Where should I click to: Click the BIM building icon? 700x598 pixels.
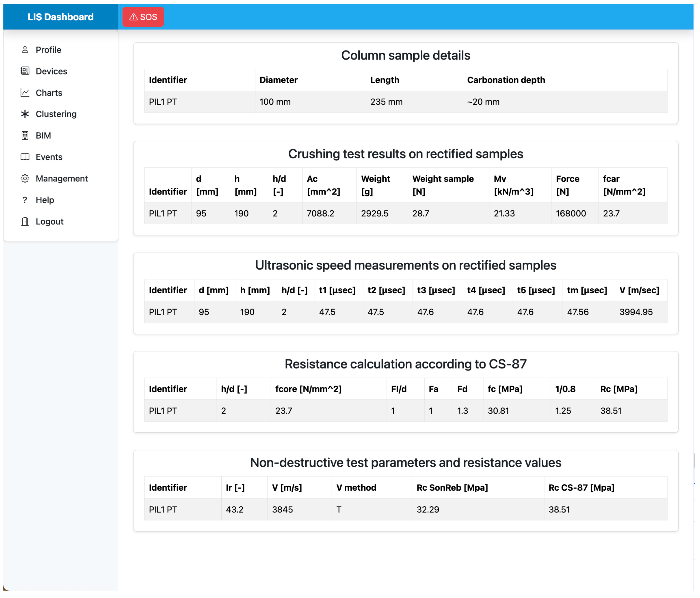click(25, 135)
